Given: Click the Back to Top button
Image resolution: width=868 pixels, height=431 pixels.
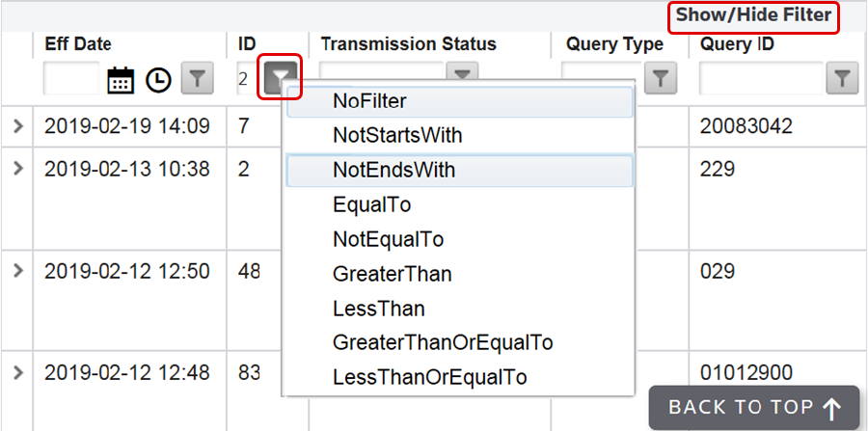Looking at the screenshot, I should [x=753, y=408].
